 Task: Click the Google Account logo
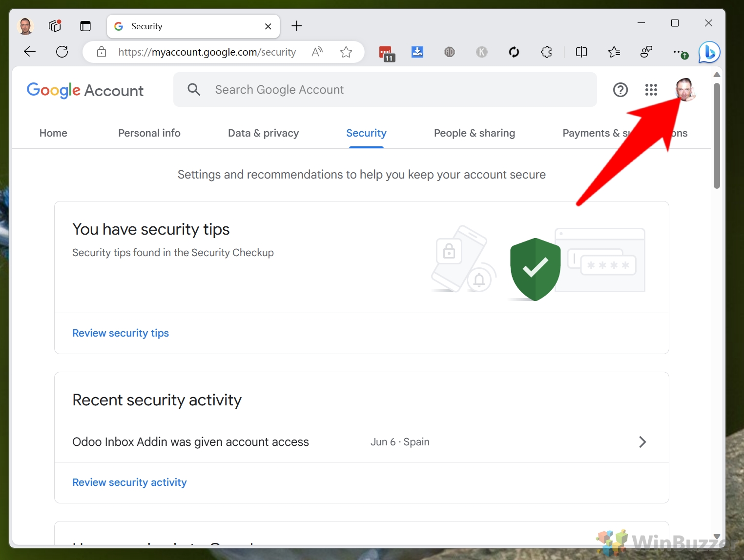point(85,90)
